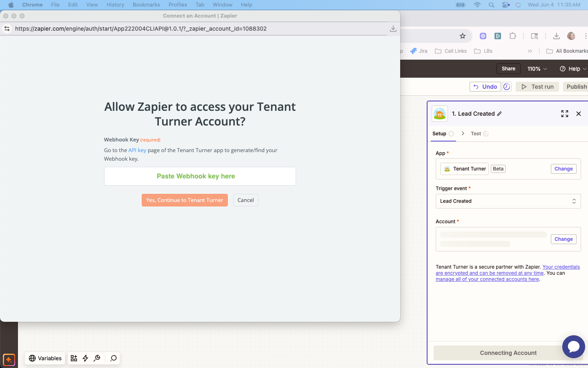
Task: Click the purple gear extension icon
Action: click(483, 36)
